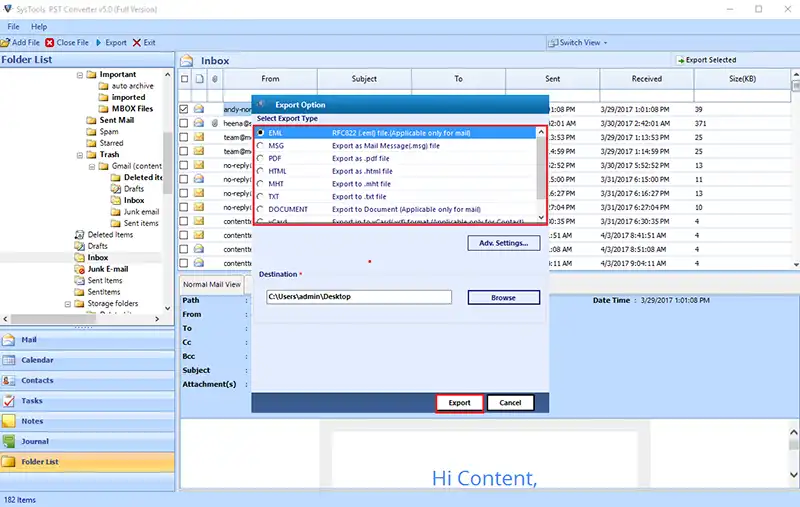Image resolution: width=800 pixels, height=507 pixels.
Task: Sort by the Subject column header
Action: coord(364,79)
